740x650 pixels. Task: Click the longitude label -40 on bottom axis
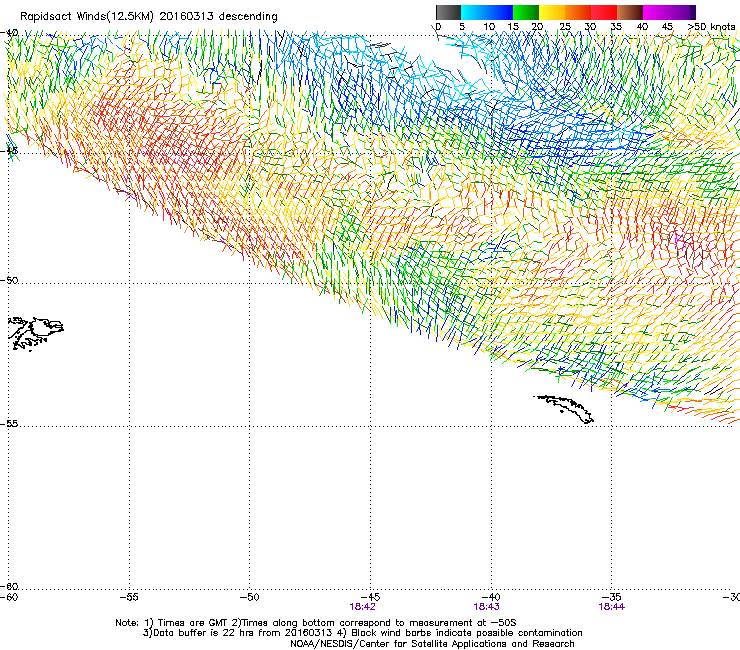coord(491,597)
